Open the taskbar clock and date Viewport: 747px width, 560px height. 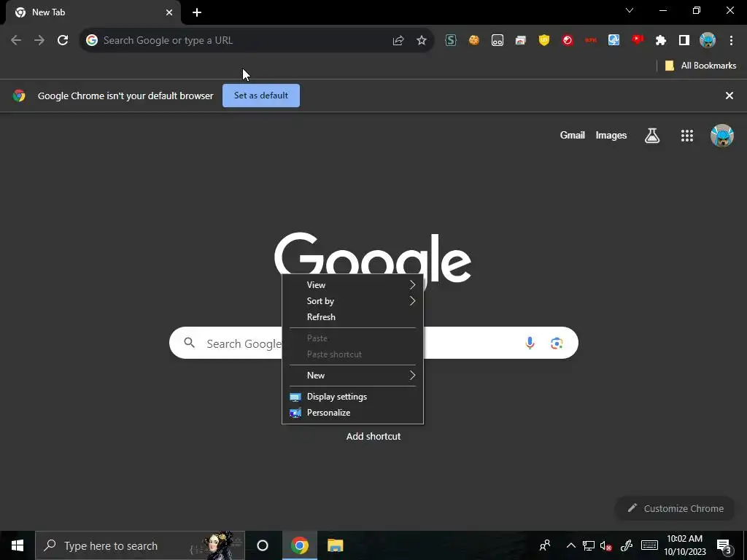(685, 545)
